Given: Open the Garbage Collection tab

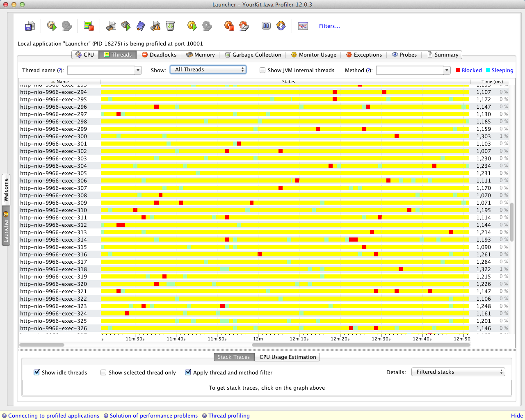Looking at the screenshot, I should tap(253, 55).
